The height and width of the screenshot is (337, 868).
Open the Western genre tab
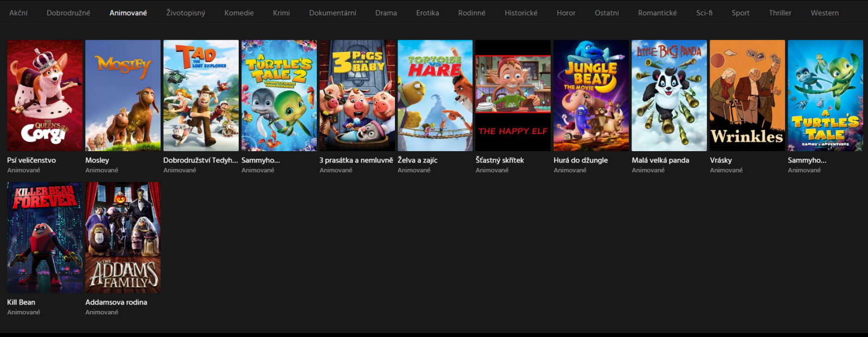pyautogui.click(x=825, y=12)
